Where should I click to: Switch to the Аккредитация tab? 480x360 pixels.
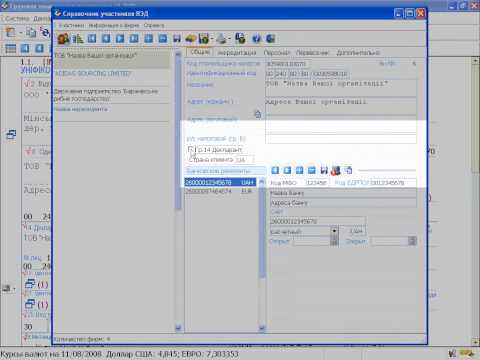pyautogui.click(x=237, y=53)
